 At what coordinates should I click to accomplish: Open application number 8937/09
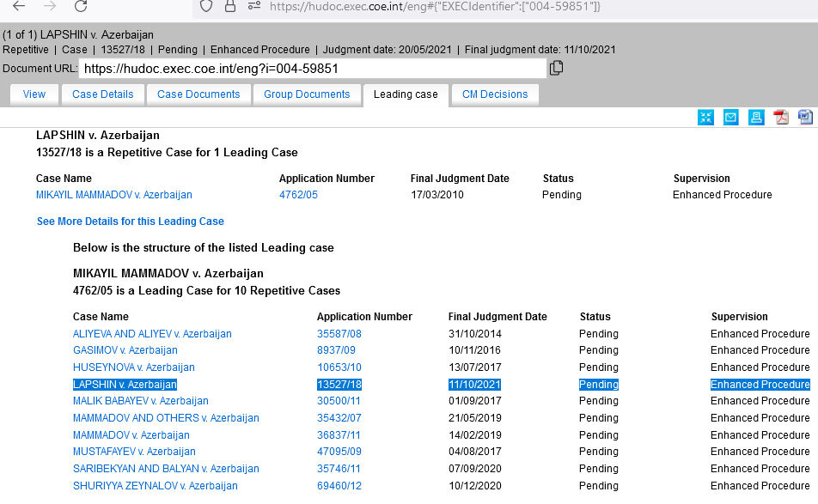coord(336,349)
